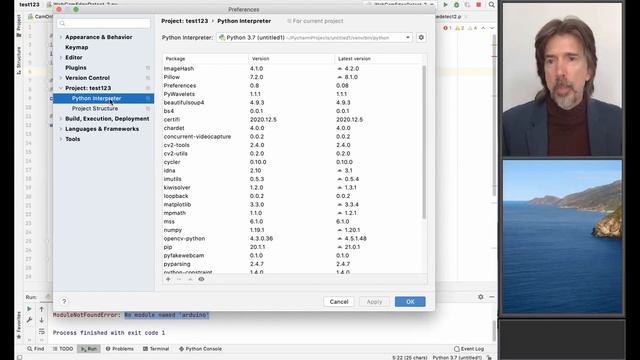Click the down arrow in Run panel

pyautogui.click(x=42, y=320)
